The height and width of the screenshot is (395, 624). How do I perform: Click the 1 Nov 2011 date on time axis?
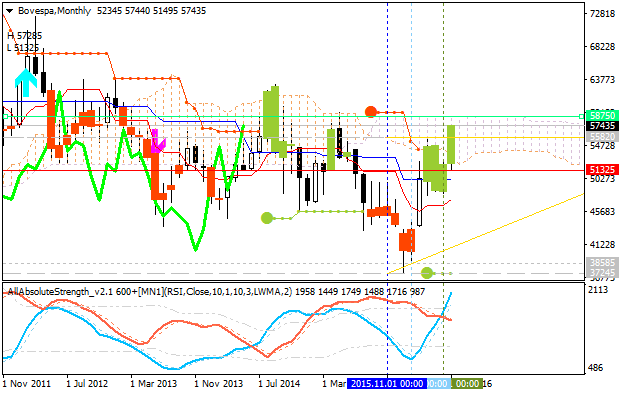[x=27, y=384]
